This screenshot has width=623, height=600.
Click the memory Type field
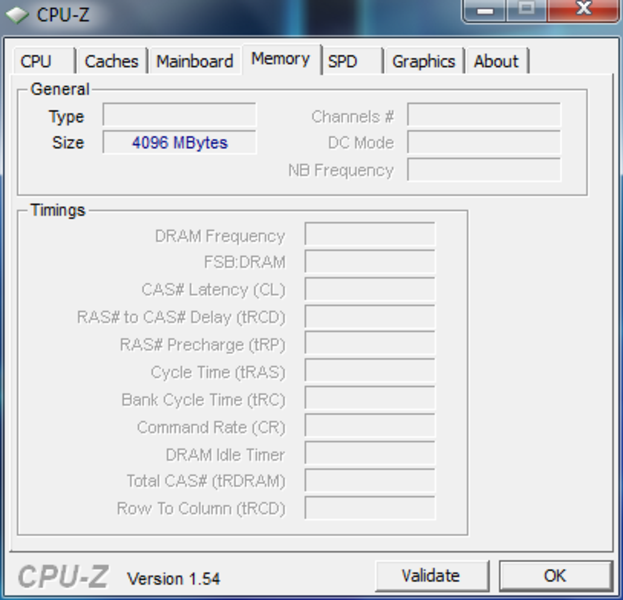click(179, 115)
